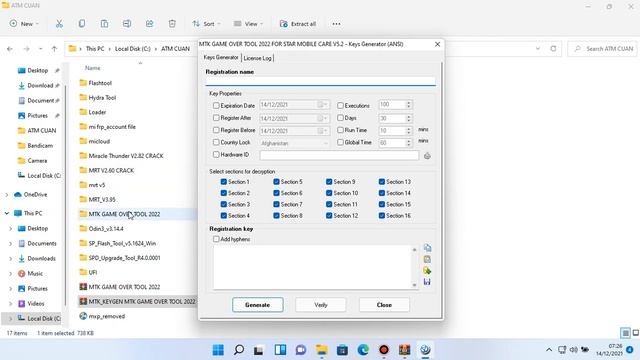The height and width of the screenshot is (360, 640).
Task: Enable the Expiration Date checkbox
Action: tap(216, 105)
